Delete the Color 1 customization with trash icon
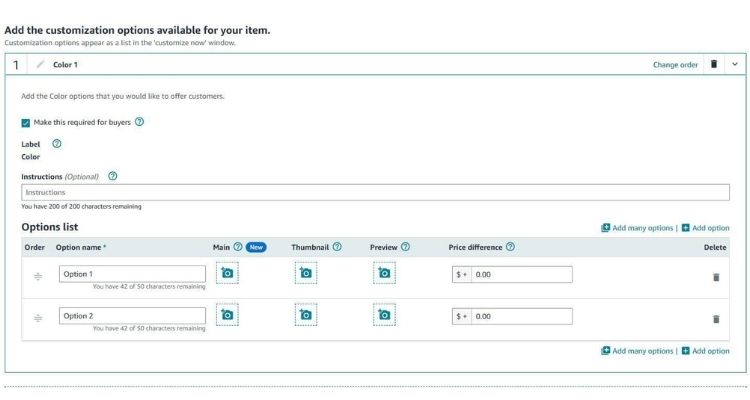The image size is (750, 400). [x=713, y=64]
